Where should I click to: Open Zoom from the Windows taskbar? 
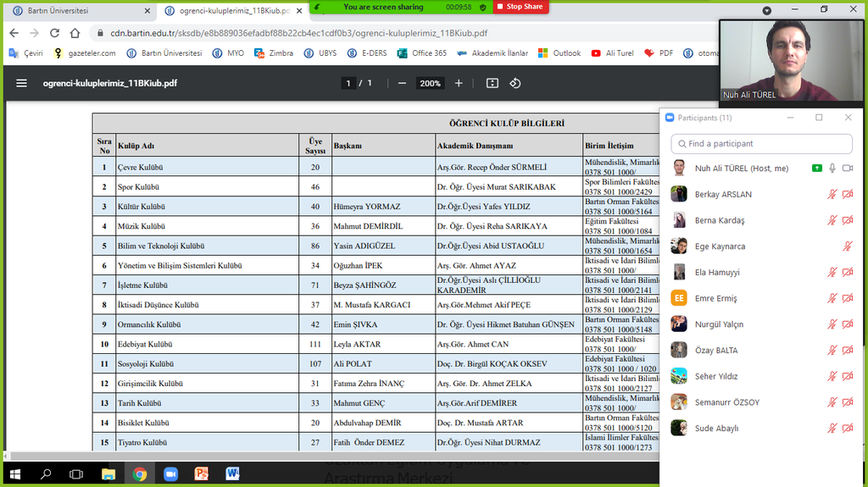170,474
